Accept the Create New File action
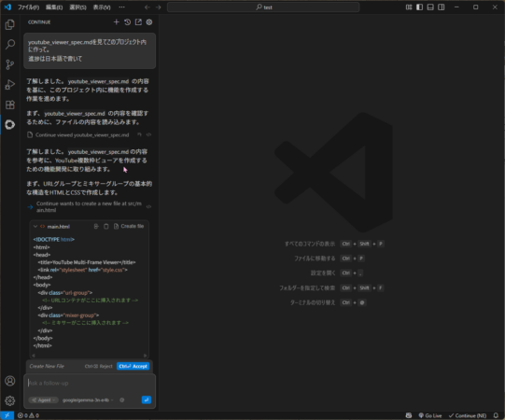Image resolution: width=505 pixels, height=420 pixels. (133, 366)
